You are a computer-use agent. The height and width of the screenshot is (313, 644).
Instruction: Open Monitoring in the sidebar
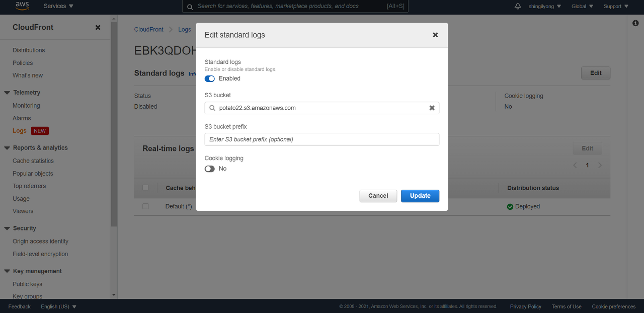(x=26, y=106)
